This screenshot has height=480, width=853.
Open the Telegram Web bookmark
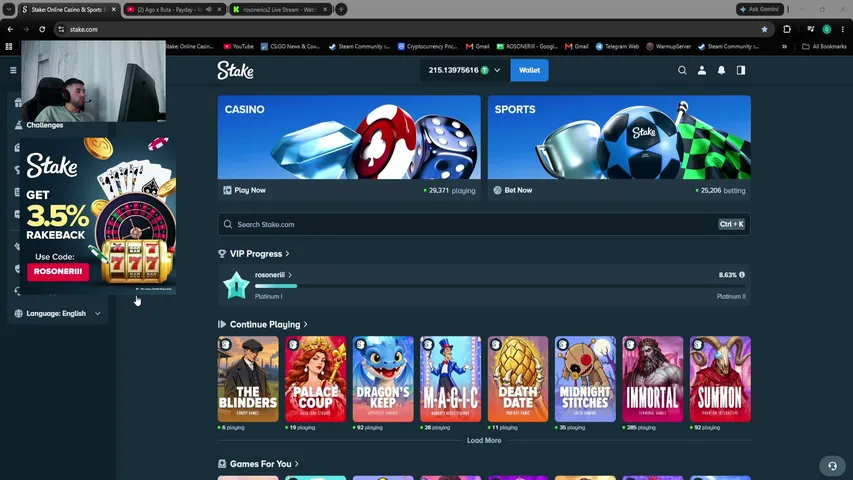point(617,47)
